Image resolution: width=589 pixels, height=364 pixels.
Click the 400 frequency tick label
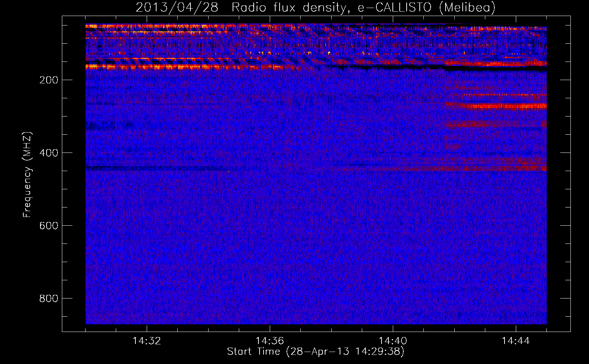click(49, 153)
